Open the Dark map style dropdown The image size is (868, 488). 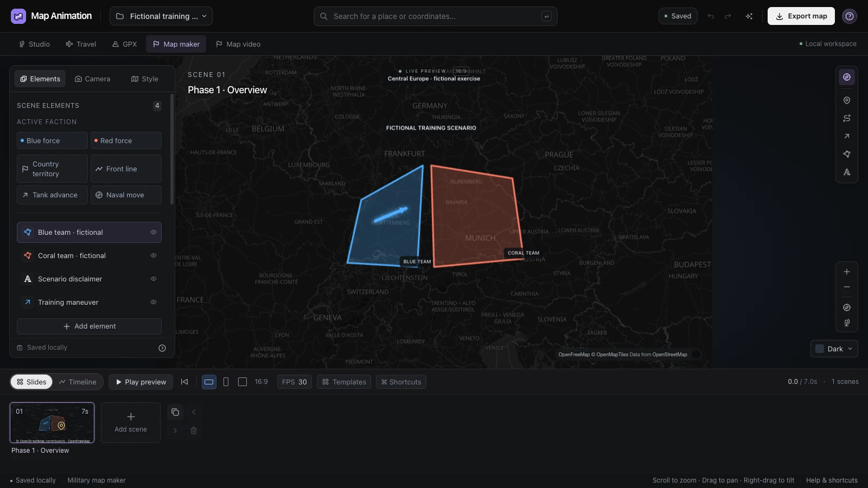(834, 349)
